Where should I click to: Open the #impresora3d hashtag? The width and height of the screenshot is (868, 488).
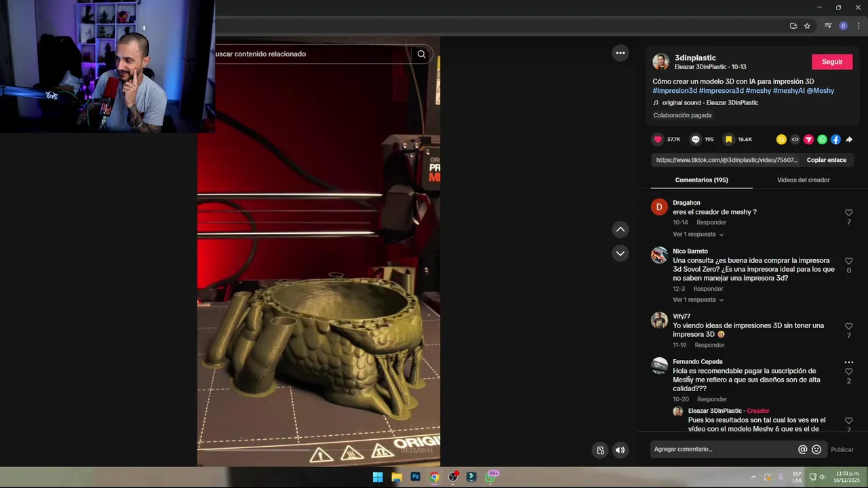point(721,91)
